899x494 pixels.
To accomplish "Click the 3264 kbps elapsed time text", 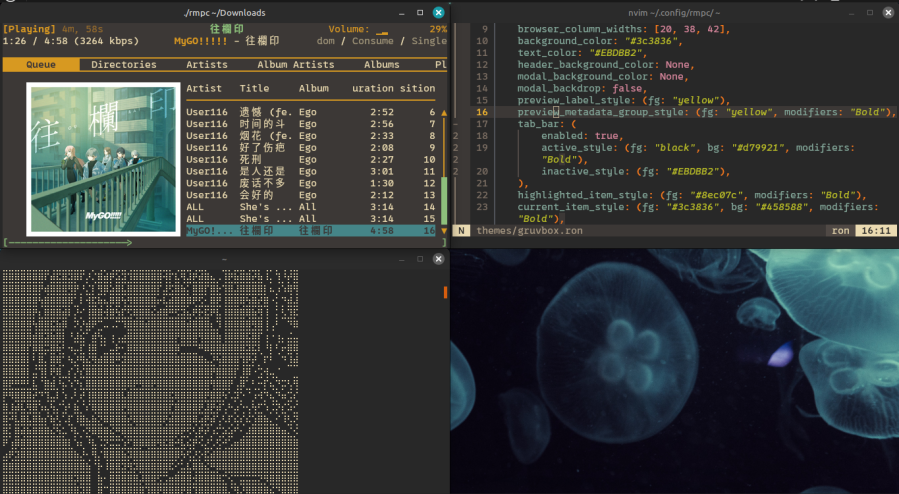I will pyautogui.click(x=71, y=41).
